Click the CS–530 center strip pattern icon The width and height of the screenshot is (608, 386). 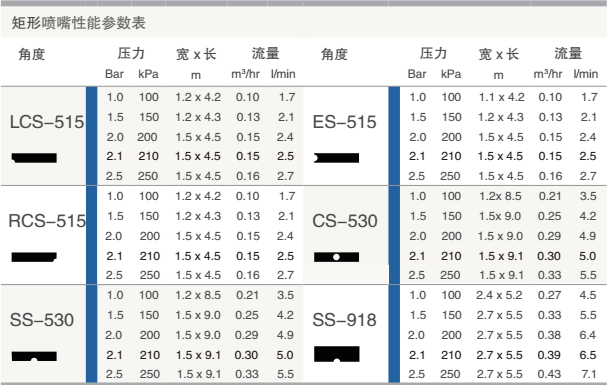[336, 257]
